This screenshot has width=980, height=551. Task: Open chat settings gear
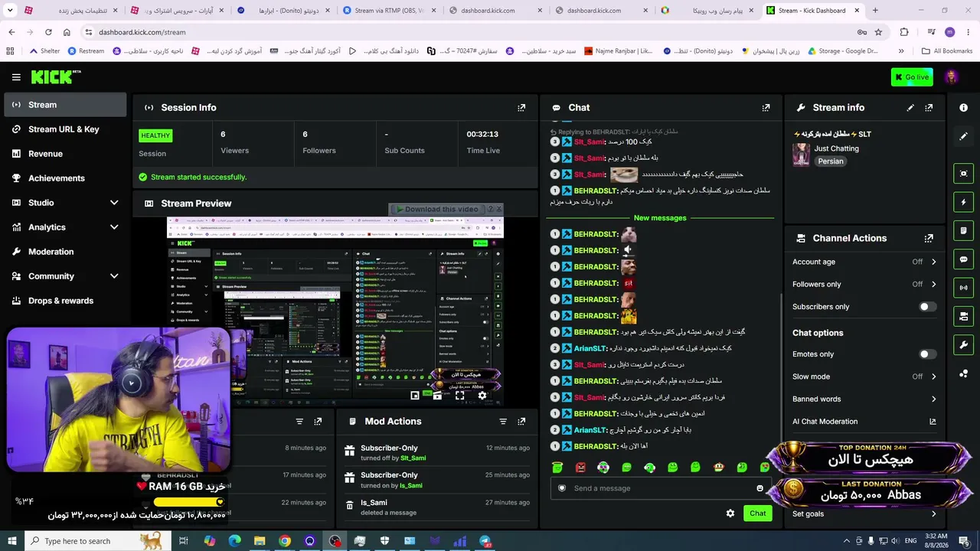pos(730,514)
